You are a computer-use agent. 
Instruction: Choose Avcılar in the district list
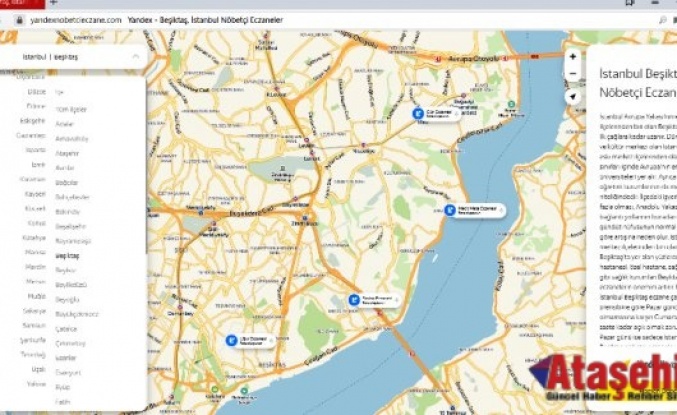click(x=65, y=168)
